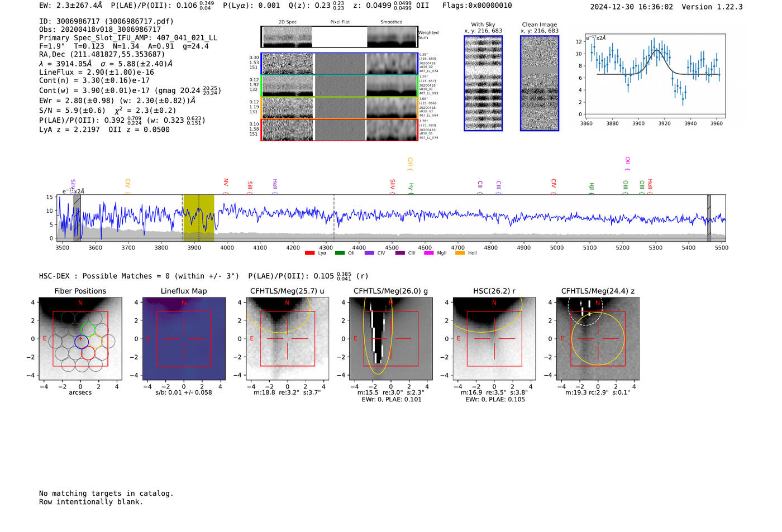Click the Weighted Sum 2D spectrum row
Image resolution: width=782 pixels, height=532 pixels.
pyautogui.click(x=340, y=37)
